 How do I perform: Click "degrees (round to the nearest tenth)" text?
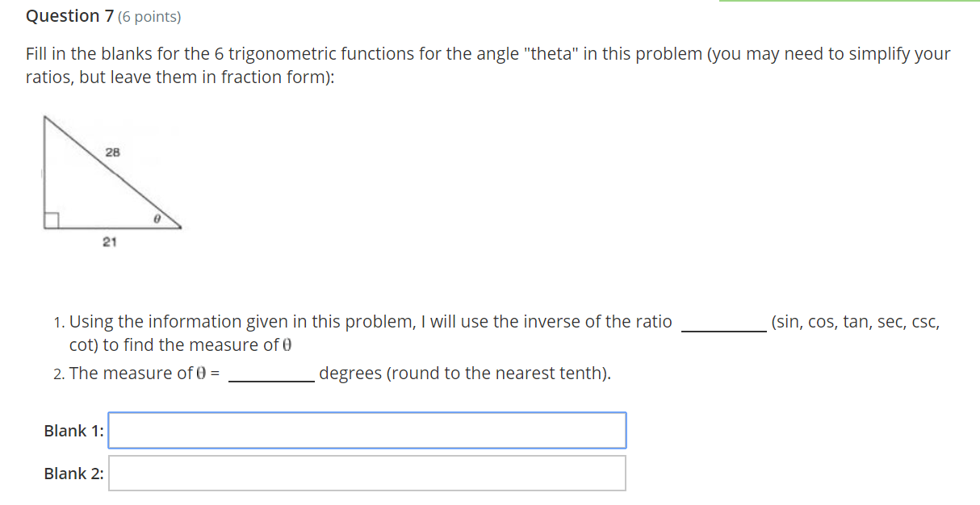(465, 374)
